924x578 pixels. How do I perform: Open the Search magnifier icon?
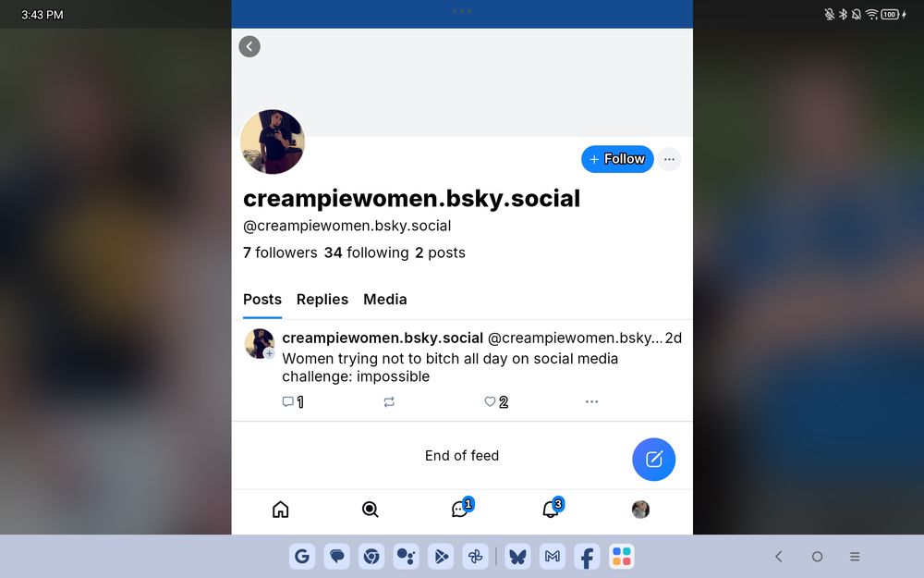(x=371, y=510)
